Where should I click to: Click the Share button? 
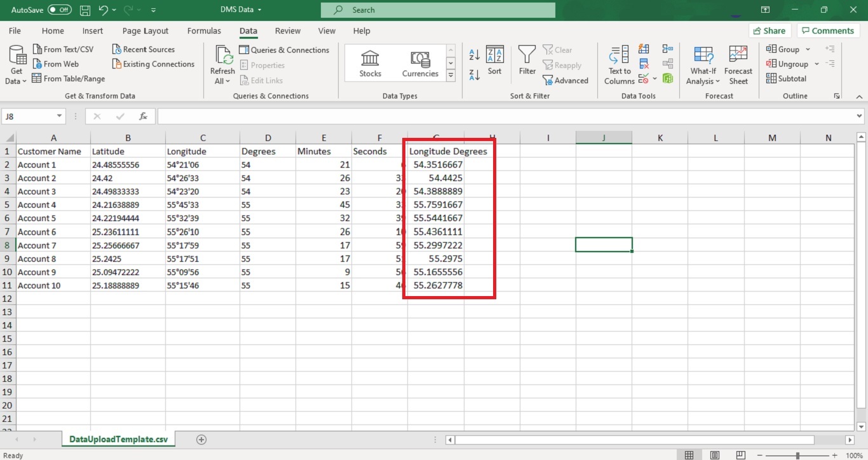coord(769,30)
